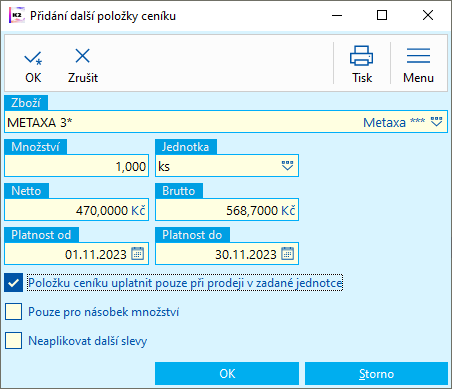This screenshot has width=452, height=389.
Task: Click the Pouze pro násobek množství label
Action: tap(104, 312)
